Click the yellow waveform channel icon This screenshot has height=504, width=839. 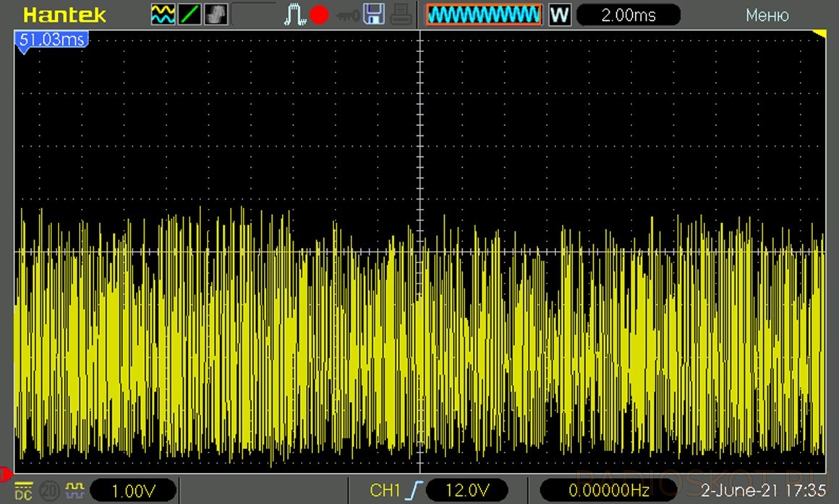click(163, 14)
